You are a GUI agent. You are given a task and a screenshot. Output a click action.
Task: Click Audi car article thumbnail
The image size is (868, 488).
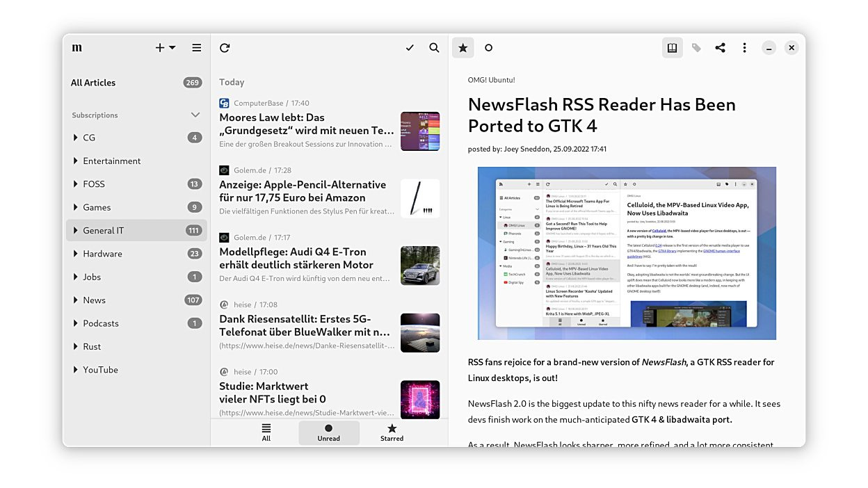coord(420,266)
